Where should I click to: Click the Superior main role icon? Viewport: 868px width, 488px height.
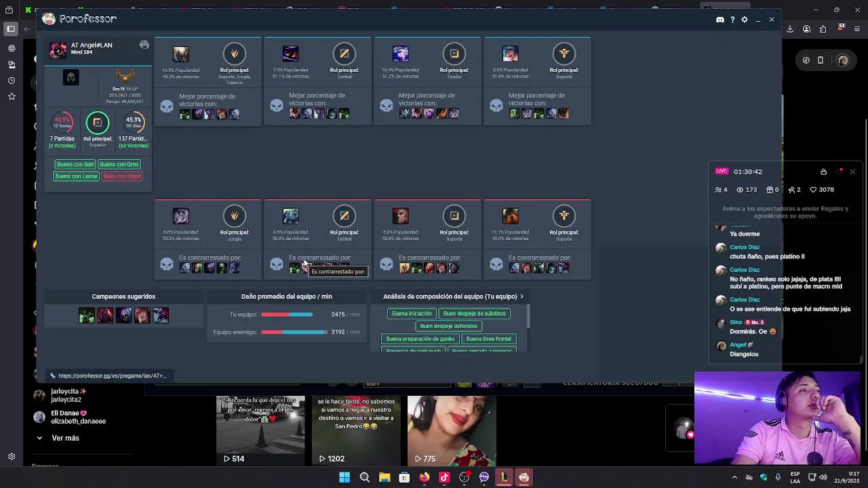(x=98, y=123)
